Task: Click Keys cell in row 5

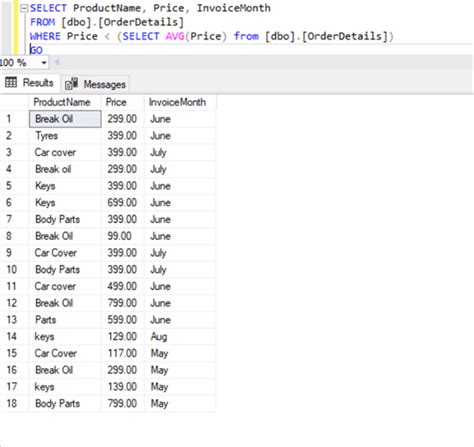Action: 65,186
